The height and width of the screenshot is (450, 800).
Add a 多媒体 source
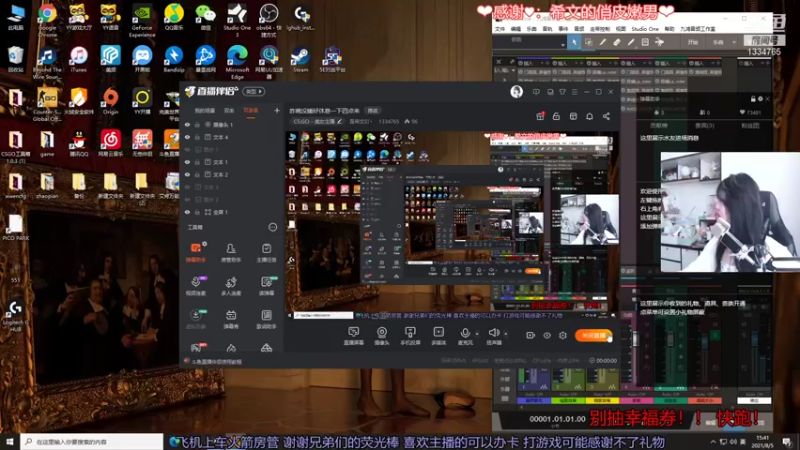[438, 336]
